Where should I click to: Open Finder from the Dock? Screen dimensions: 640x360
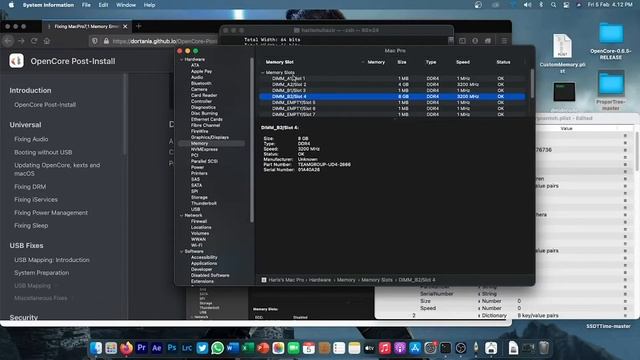coord(96,348)
